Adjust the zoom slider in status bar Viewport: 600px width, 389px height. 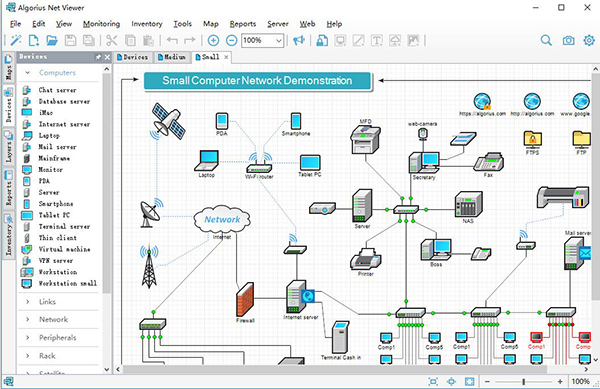pos(523,381)
